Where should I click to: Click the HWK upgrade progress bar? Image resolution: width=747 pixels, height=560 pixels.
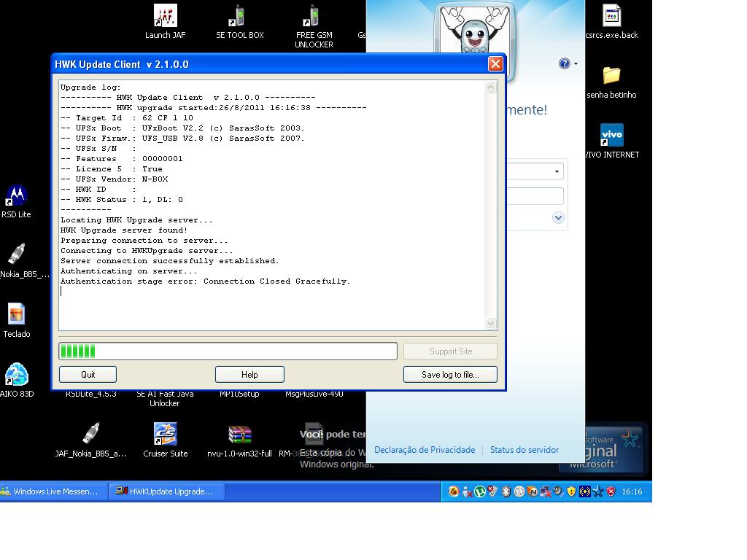228,351
